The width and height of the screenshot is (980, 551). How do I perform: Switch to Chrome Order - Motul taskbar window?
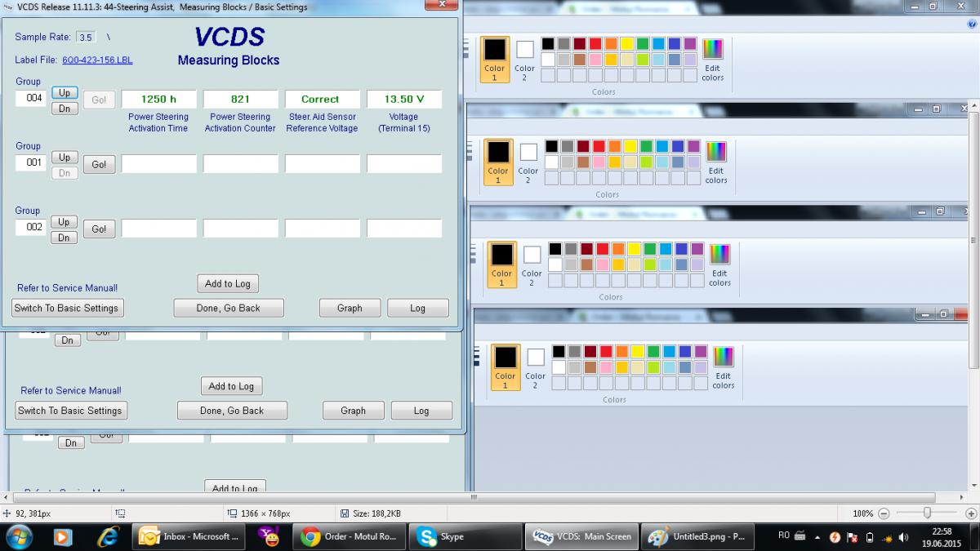[x=350, y=536]
